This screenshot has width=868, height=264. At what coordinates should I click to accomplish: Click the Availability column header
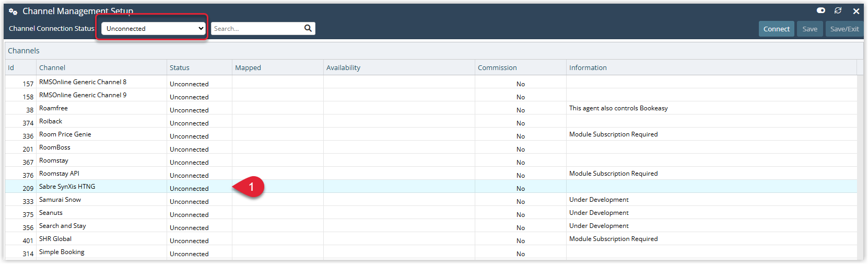pyautogui.click(x=399, y=67)
